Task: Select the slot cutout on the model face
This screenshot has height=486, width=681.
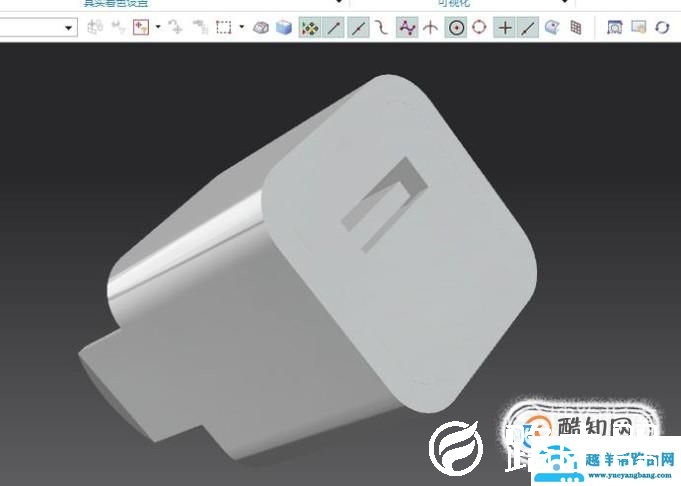Action: click(x=384, y=203)
